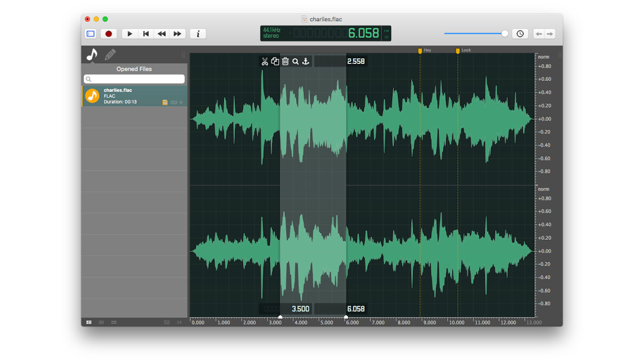Switch to the music note files tab
This screenshot has height=362, width=644.
pyautogui.click(x=92, y=54)
